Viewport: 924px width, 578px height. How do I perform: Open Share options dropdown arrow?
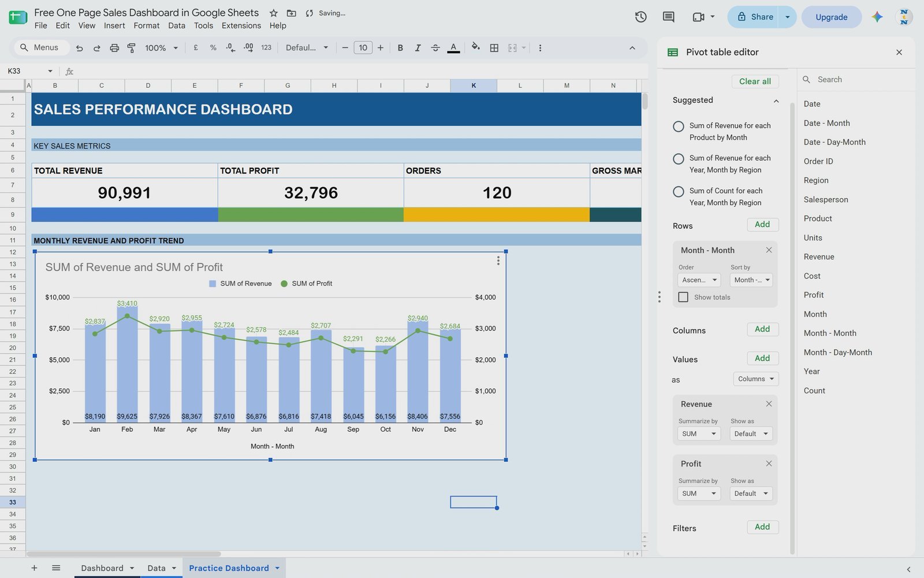pos(787,17)
